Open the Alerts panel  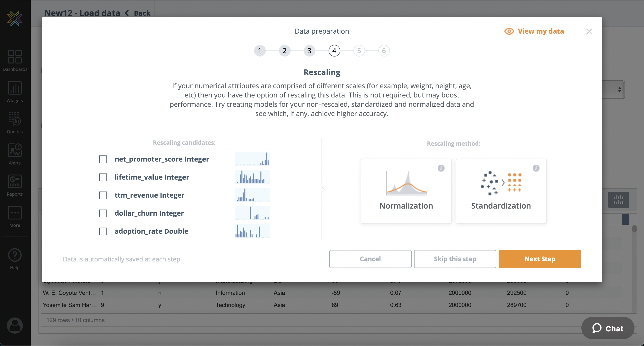tap(15, 154)
